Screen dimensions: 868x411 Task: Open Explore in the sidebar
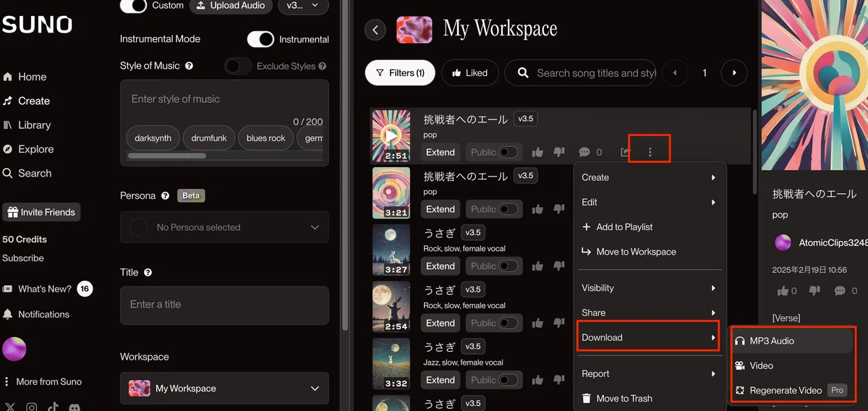pos(28,149)
